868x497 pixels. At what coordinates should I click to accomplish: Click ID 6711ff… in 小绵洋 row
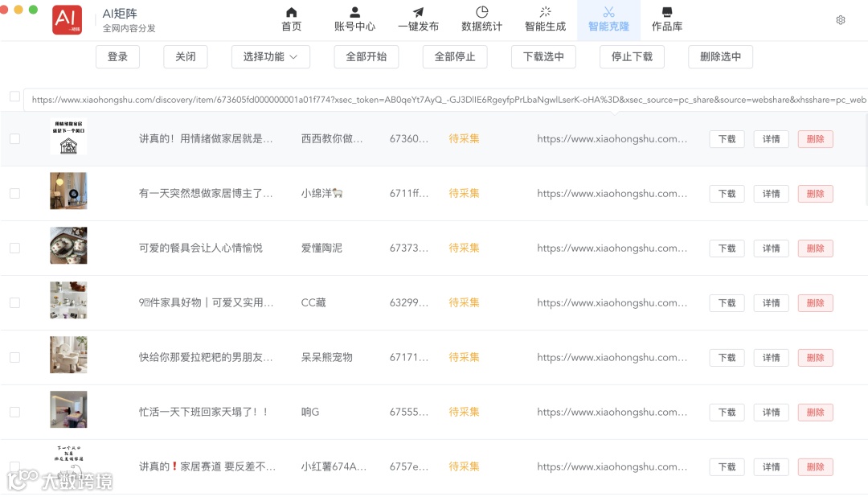click(x=408, y=193)
